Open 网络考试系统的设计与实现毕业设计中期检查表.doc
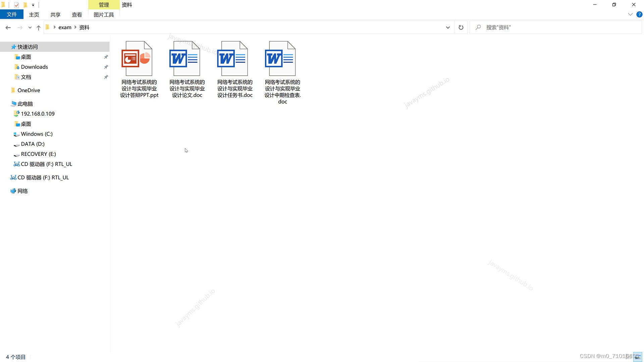 [x=281, y=57]
